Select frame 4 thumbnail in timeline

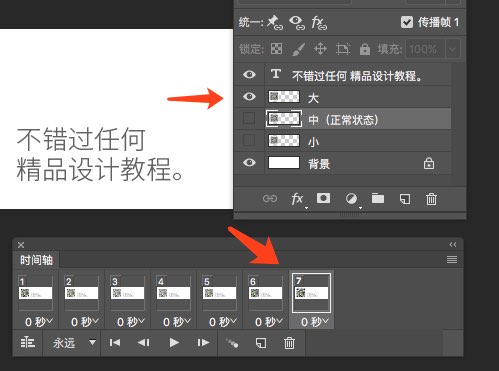(174, 293)
